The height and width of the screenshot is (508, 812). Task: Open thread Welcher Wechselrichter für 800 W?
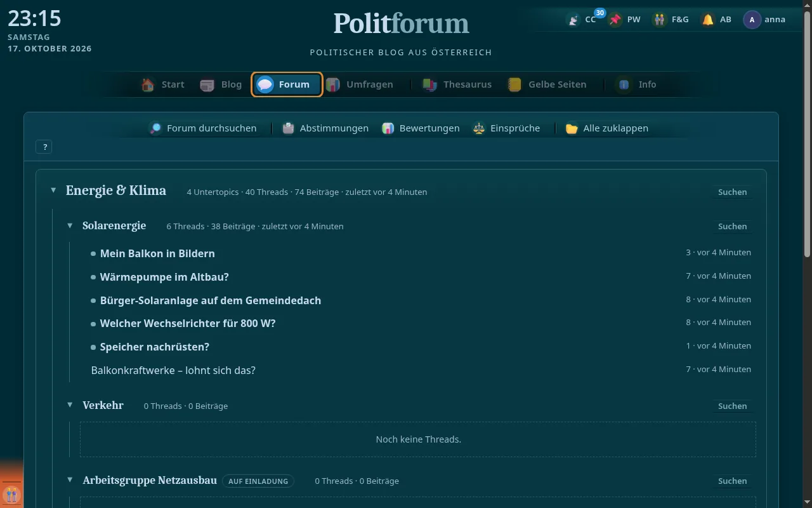(x=188, y=323)
